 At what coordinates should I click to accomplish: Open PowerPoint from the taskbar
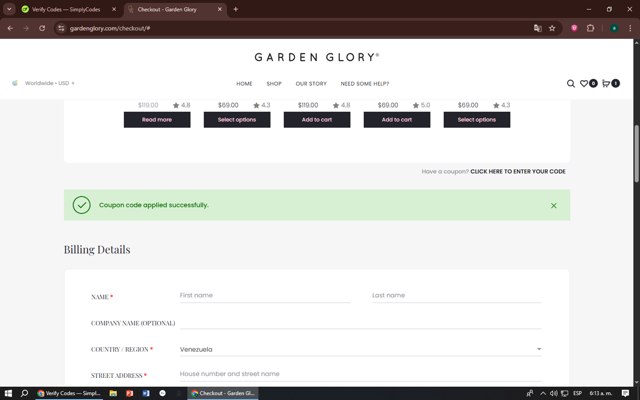click(x=129, y=393)
